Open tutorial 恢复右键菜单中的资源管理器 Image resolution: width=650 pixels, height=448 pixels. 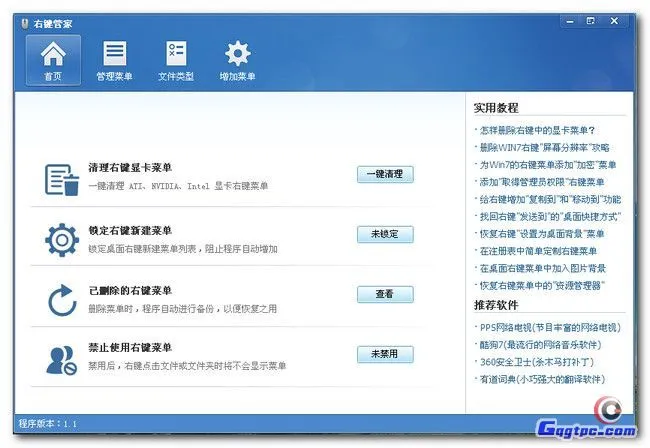[542, 285]
